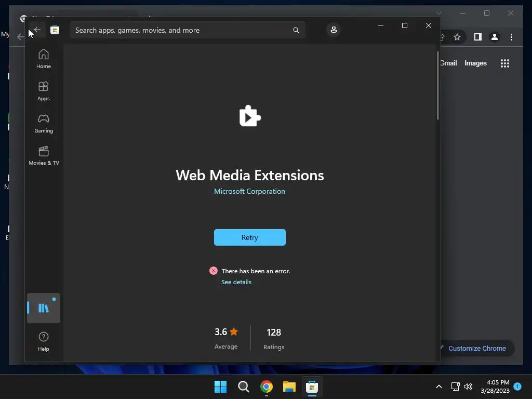Click the 128 Ratings count
The height and width of the screenshot is (399, 532).
[x=274, y=332]
